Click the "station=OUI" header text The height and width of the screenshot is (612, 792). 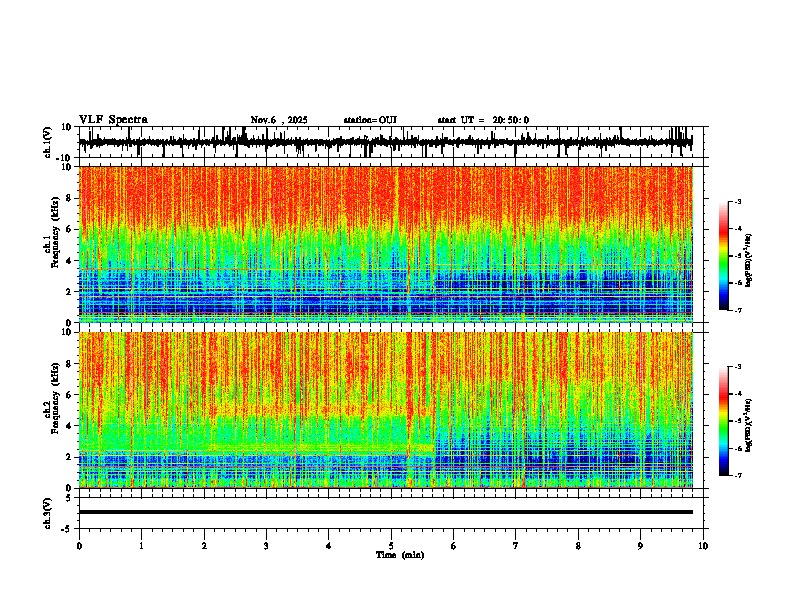tap(370, 120)
